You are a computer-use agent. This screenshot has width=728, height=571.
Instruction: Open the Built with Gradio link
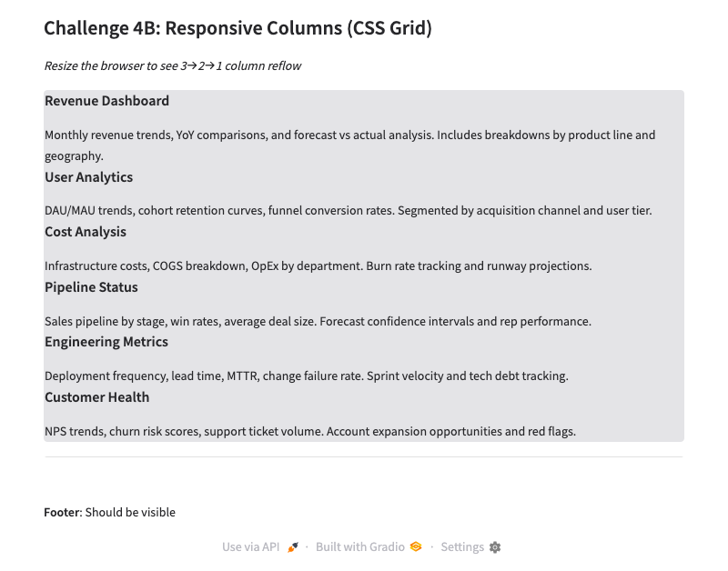[359, 547]
